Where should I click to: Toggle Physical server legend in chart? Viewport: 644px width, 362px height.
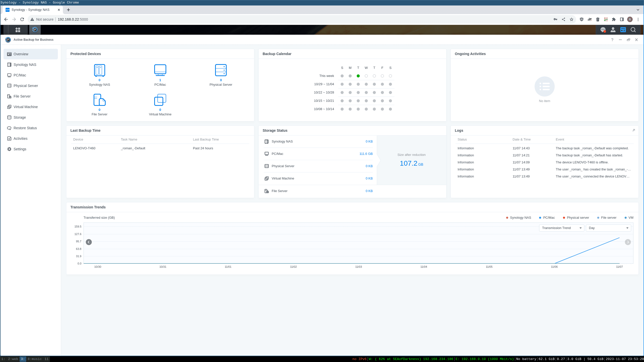576,218
